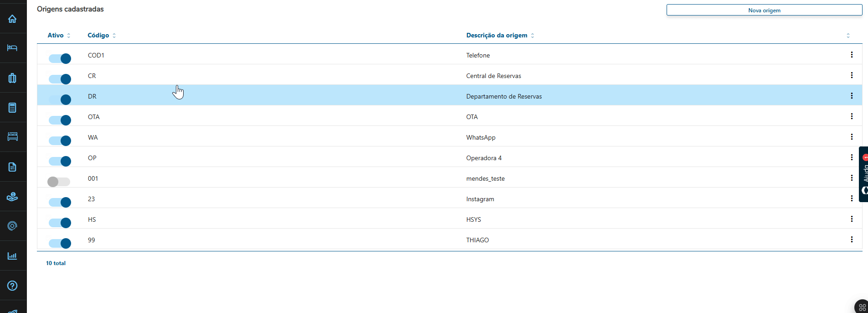Viewport: 868px width, 313px height.
Task: Open the question mark help sidebar icon
Action: coord(12,286)
